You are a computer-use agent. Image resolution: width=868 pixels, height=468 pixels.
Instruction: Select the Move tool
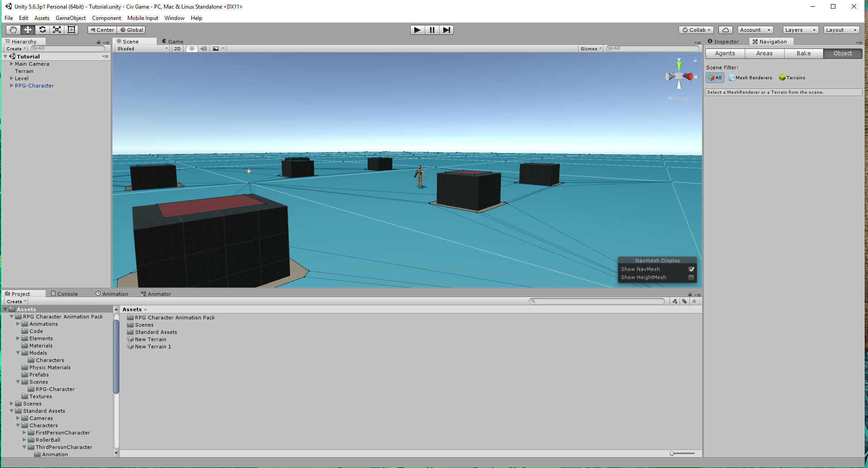[x=27, y=29]
